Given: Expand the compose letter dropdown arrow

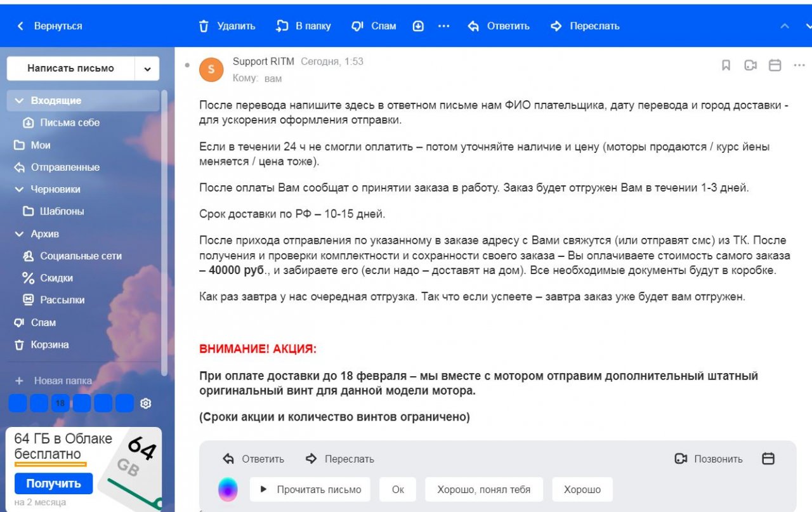Looking at the screenshot, I should 147,69.
